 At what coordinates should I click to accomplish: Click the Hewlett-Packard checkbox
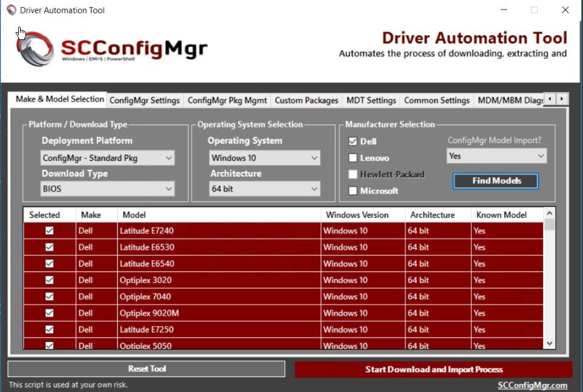[x=353, y=174]
